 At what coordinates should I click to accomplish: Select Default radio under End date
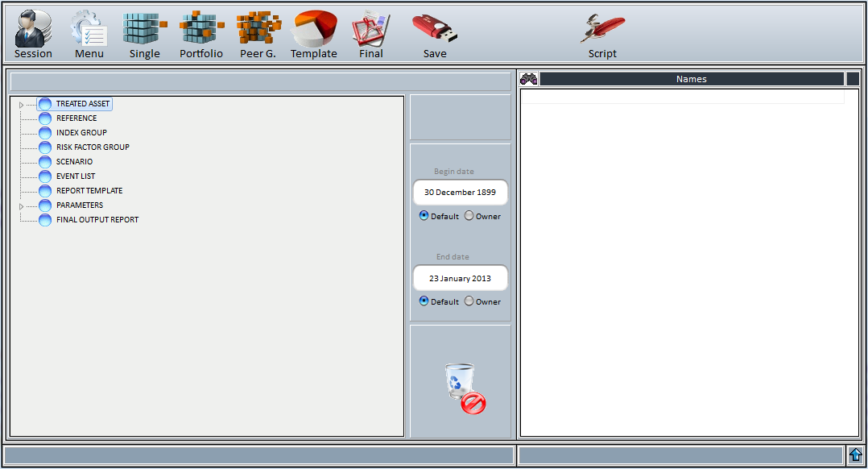coord(424,301)
